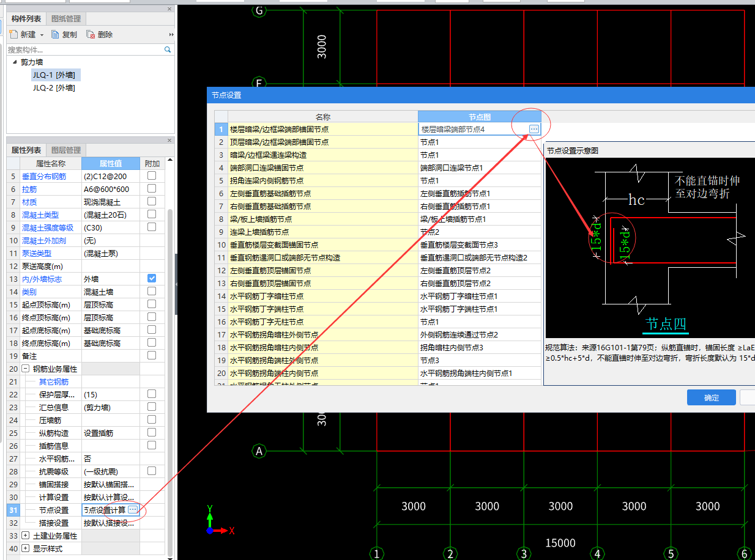Click cell 垂直筋楼层变截面节点3
This screenshot has width=755, height=560.
coord(480,245)
